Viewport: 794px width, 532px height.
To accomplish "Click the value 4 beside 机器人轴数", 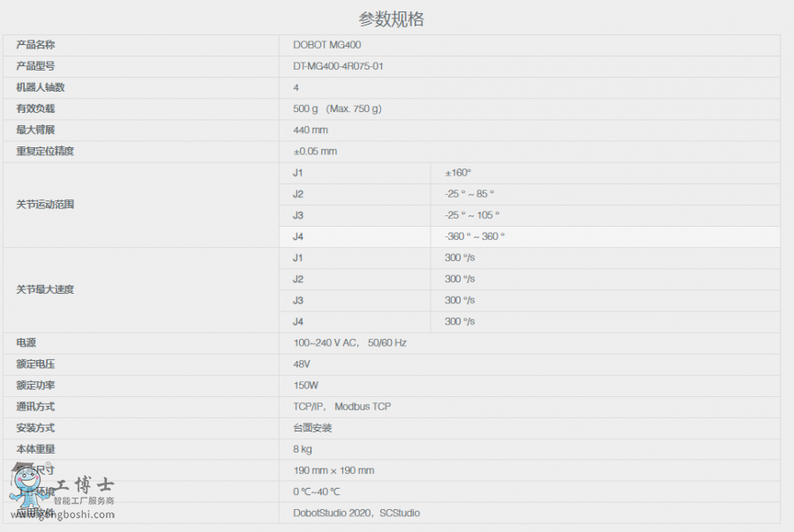I will [296, 87].
